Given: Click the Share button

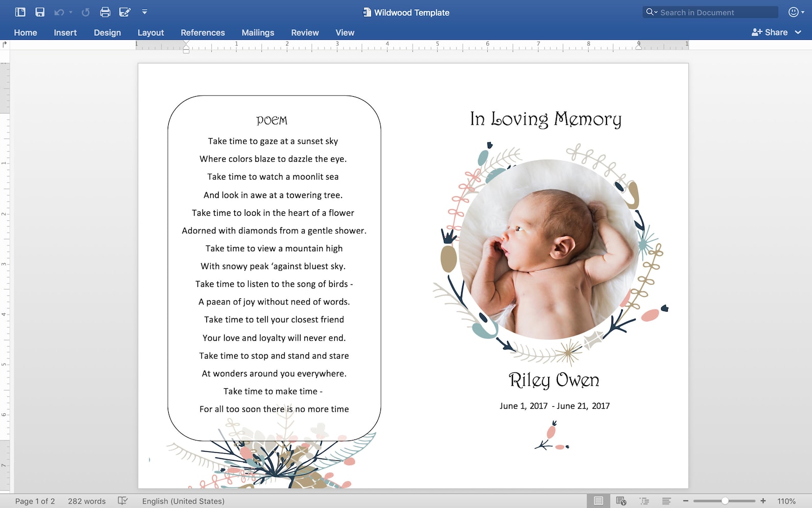Looking at the screenshot, I should point(770,32).
